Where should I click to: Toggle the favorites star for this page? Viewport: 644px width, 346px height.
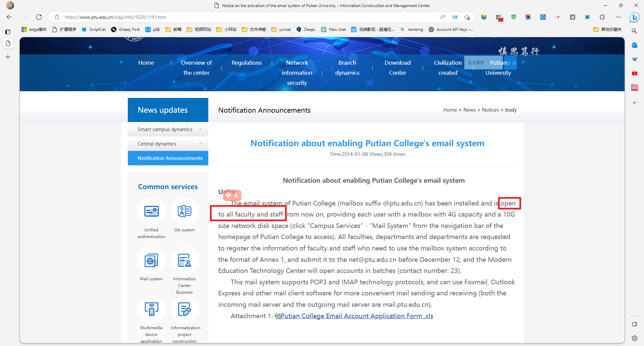point(467,17)
